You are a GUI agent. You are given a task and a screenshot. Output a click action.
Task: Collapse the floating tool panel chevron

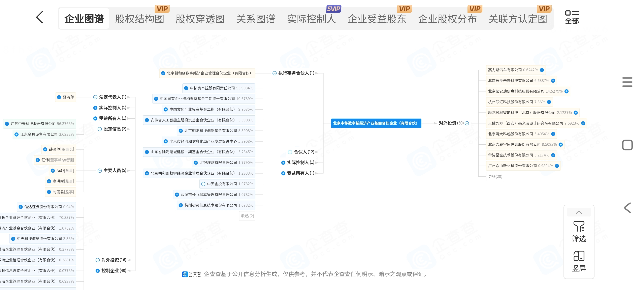pyautogui.click(x=579, y=212)
